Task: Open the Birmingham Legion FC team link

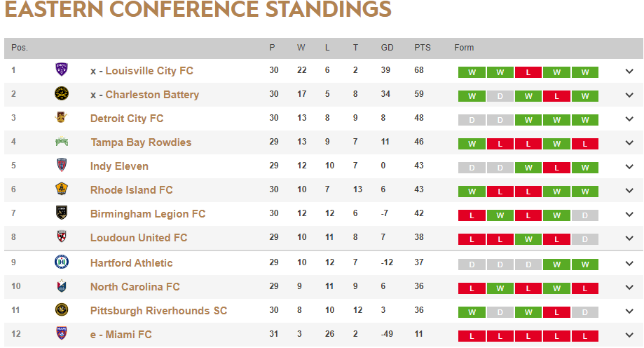Action: coord(148,214)
